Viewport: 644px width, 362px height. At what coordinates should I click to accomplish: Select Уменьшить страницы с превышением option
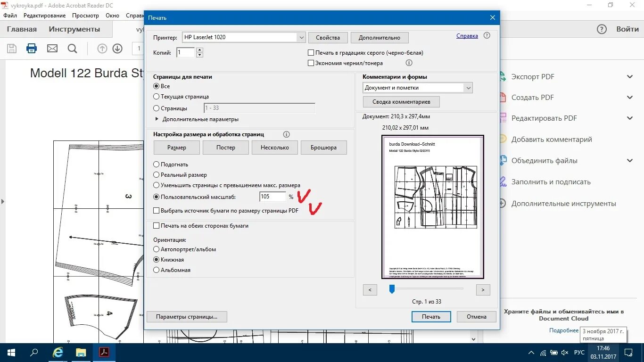pos(157,185)
